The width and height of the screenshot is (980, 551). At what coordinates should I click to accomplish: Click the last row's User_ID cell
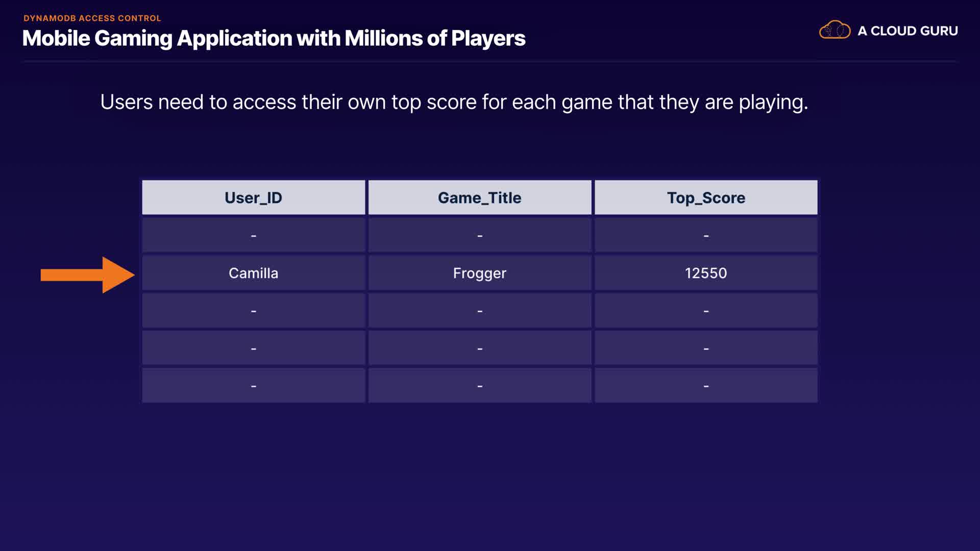point(253,386)
